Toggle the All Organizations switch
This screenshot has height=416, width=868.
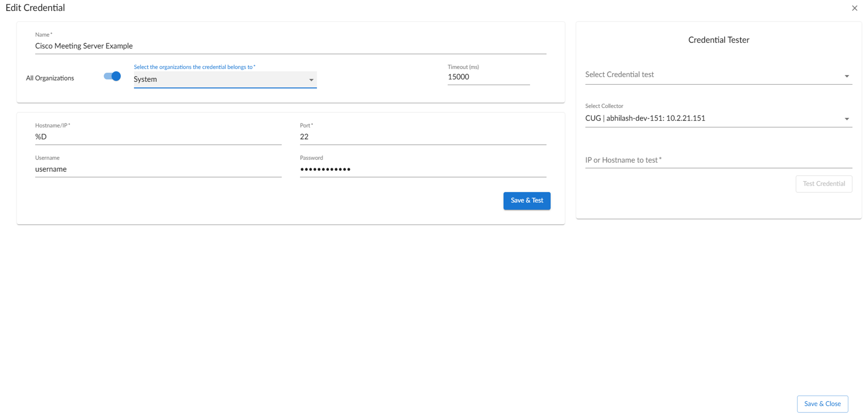[x=112, y=76]
